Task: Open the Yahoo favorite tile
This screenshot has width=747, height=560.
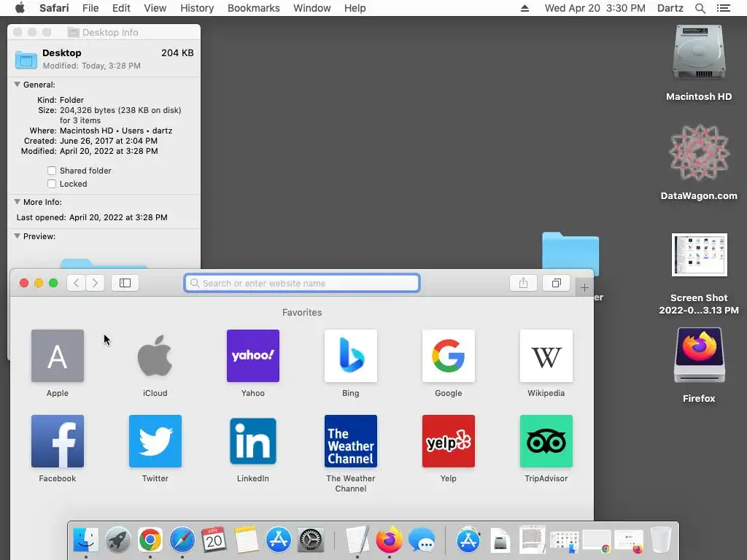Action: click(253, 356)
